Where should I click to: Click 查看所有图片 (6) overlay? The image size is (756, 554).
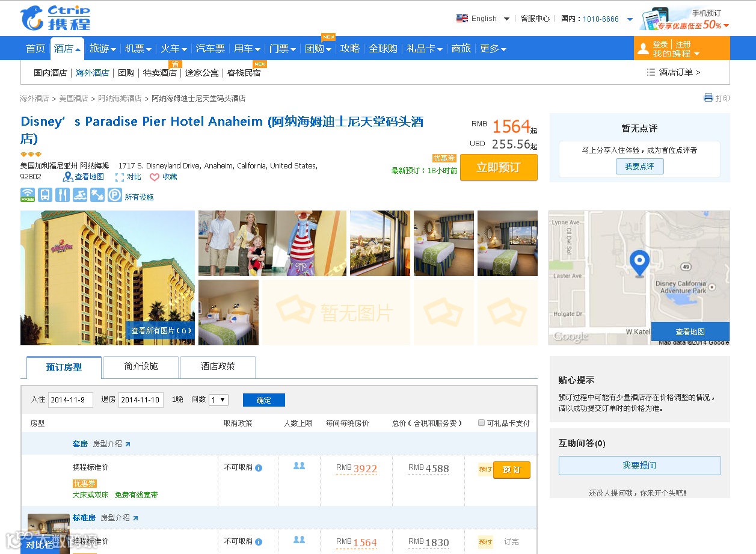(x=161, y=330)
